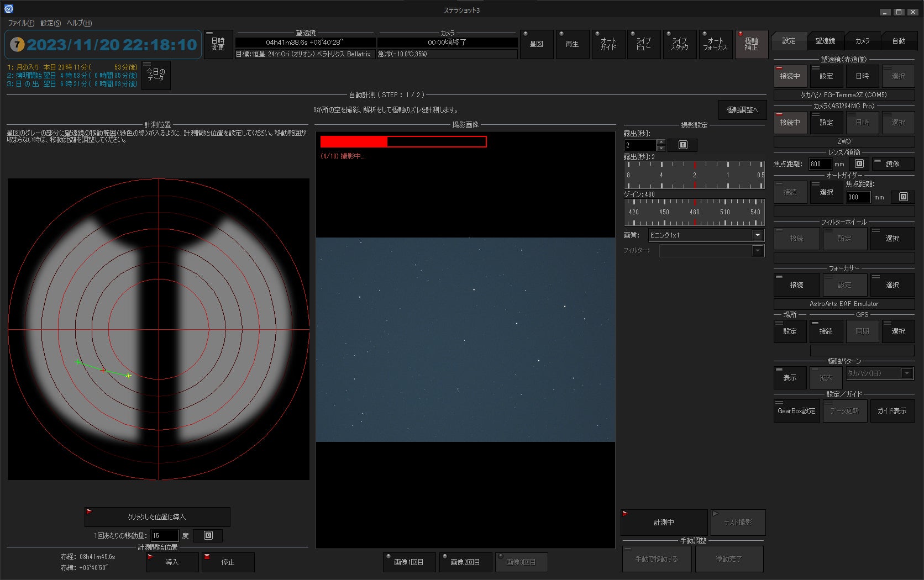Increase exposure with the stepper up arrow
The image size is (924, 580).
coord(661,142)
